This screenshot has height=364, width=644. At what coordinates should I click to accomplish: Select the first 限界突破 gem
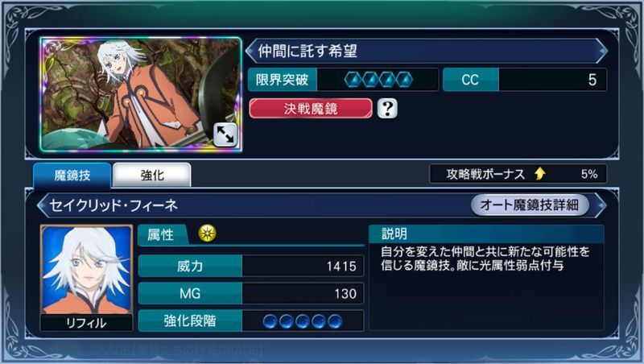pos(353,80)
